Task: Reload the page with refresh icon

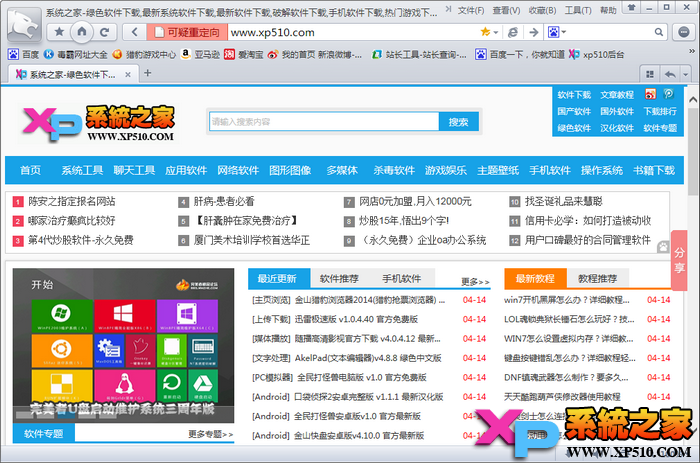Action: point(105,32)
